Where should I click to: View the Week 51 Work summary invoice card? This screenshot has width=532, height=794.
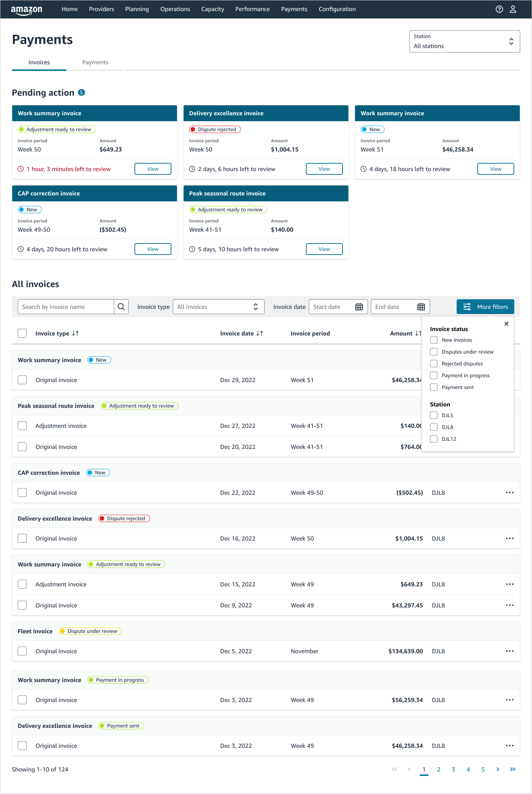coord(496,169)
